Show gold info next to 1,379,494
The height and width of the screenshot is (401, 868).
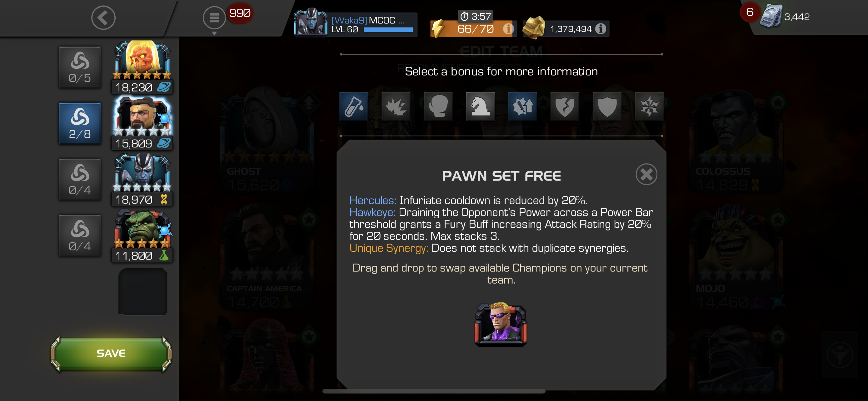coord(600,29)
